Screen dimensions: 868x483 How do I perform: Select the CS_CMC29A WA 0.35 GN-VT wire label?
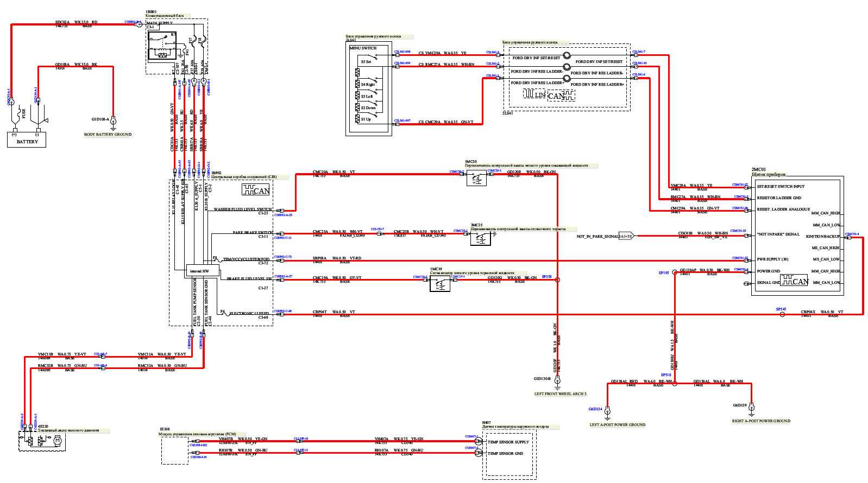(x=446, y=122)
